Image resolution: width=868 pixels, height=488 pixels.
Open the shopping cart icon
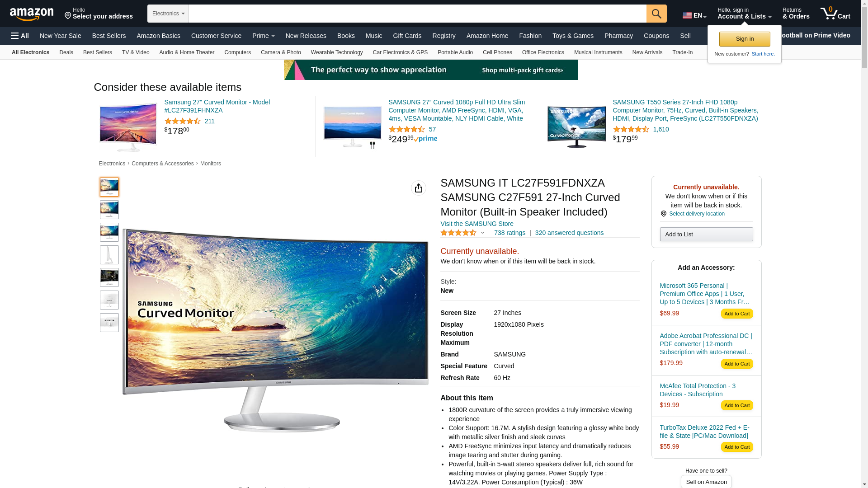coord(835,14)
